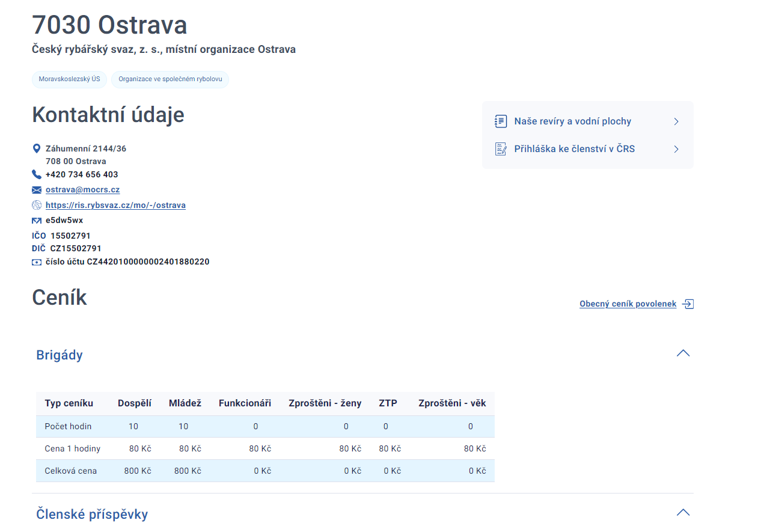The width and height of the screenshot is (767, 532).
Task: Click chevron arrow on Přihláška ke členství v ČRS
Action: pos(676,149)
